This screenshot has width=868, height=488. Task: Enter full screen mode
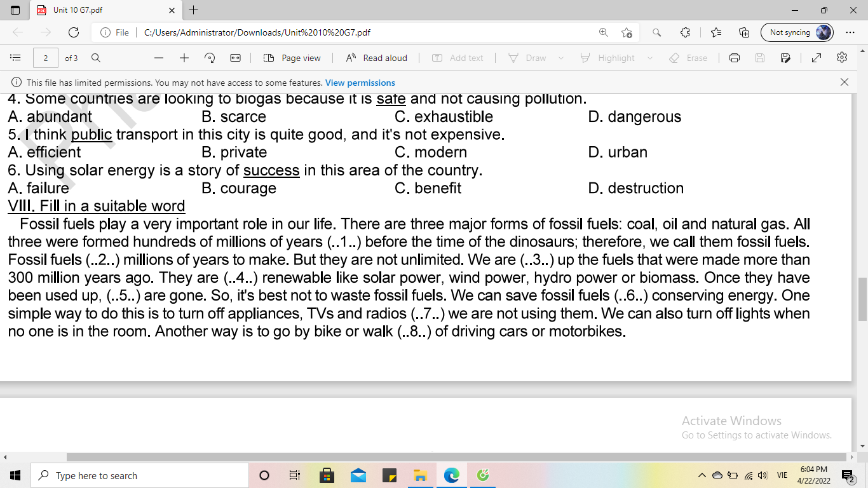[x=817, y=58]
